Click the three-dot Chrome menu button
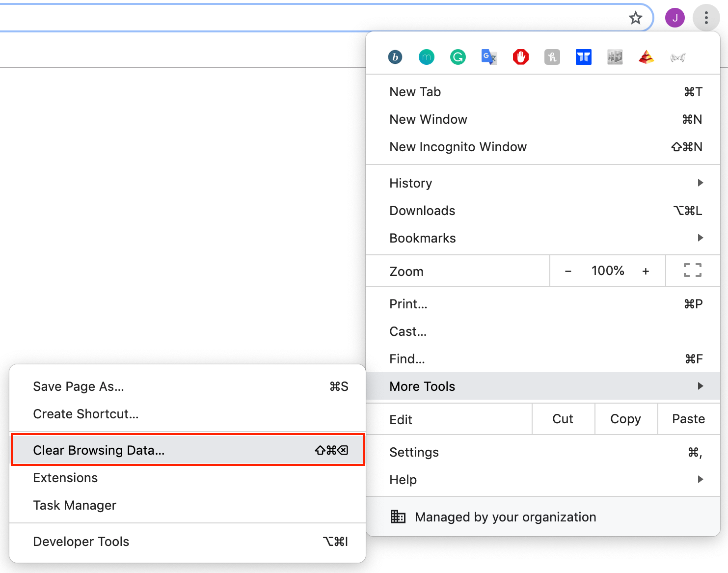This screenshot has width=728, height=573. pos(706,18)
